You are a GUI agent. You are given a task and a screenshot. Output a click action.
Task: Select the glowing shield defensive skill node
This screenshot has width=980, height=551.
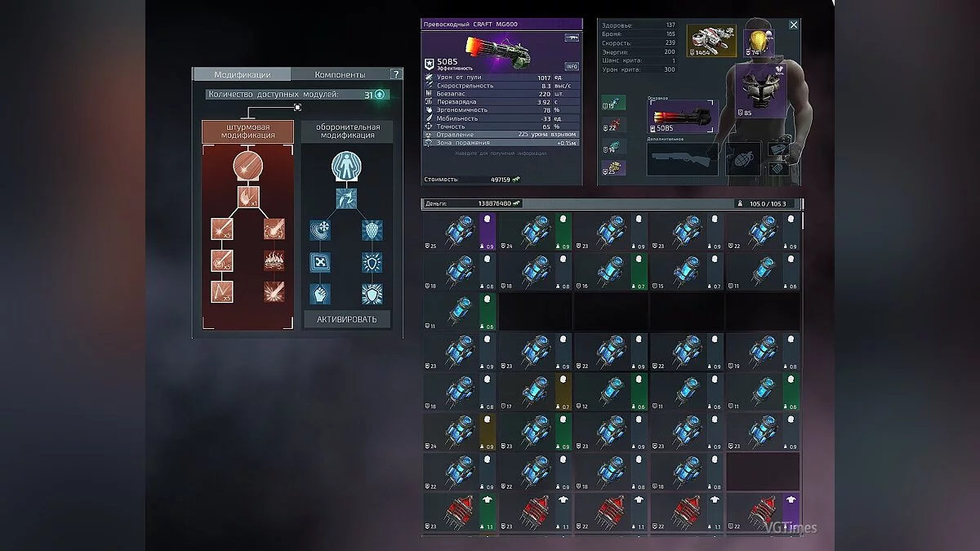click(x=372, y=261)
